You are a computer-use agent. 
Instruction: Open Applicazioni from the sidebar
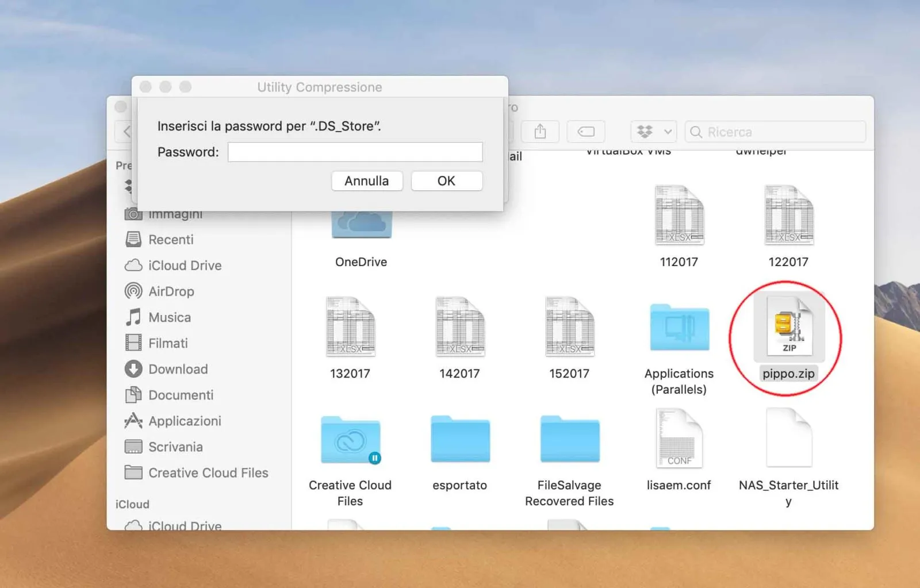[x=184, y=421]
